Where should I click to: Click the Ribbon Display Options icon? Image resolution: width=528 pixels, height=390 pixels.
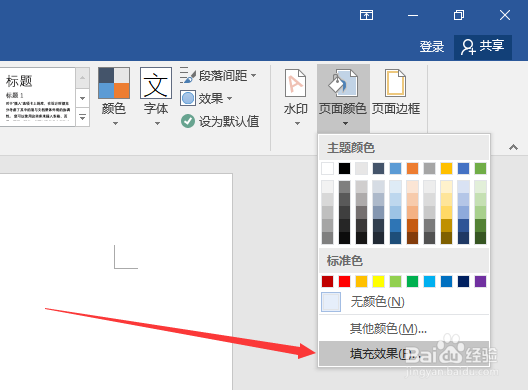[366, 15]
